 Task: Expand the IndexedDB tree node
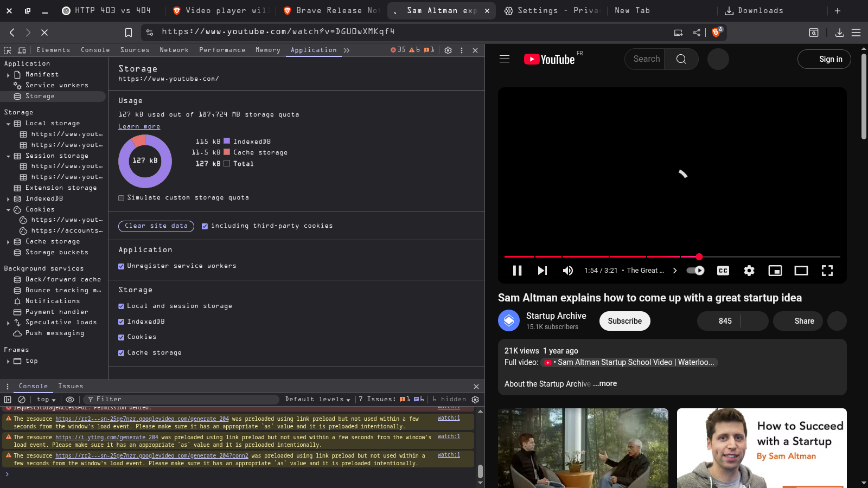8,199
